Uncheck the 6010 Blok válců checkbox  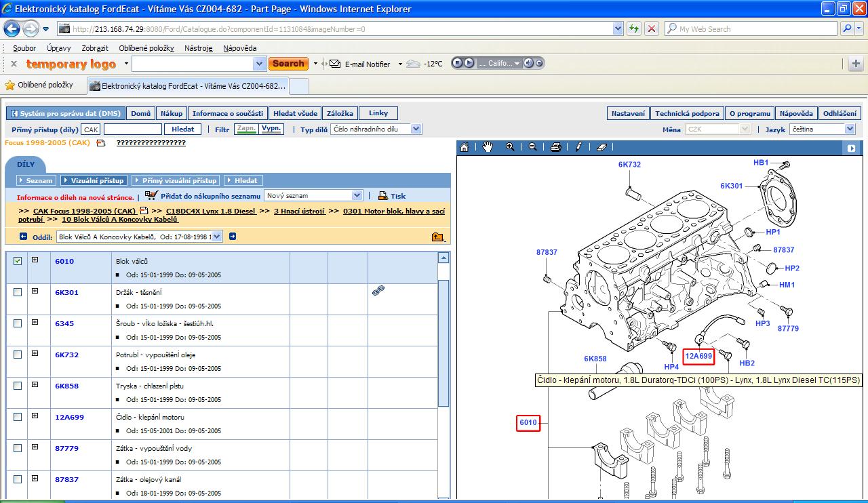tap(18, 261)
